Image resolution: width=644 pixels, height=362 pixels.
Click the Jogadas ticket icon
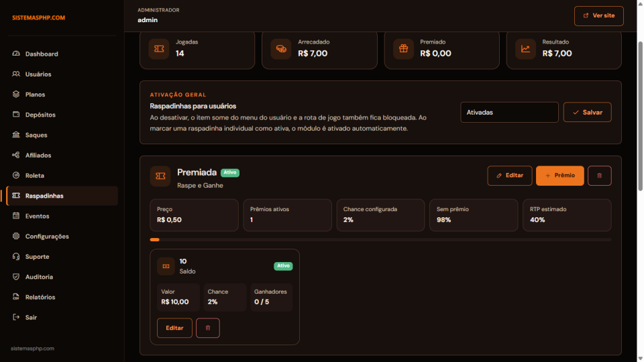click(x=159, y=49)
